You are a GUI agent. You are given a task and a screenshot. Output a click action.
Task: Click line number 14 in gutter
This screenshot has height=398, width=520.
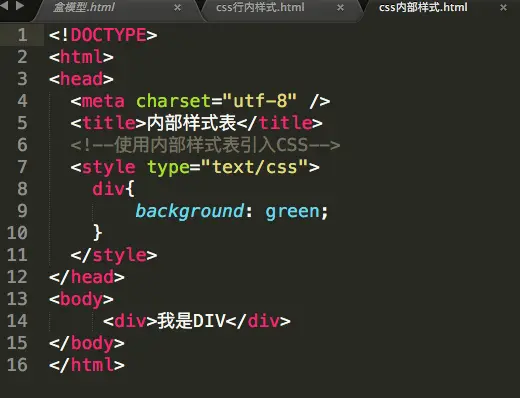coord(17,321)
